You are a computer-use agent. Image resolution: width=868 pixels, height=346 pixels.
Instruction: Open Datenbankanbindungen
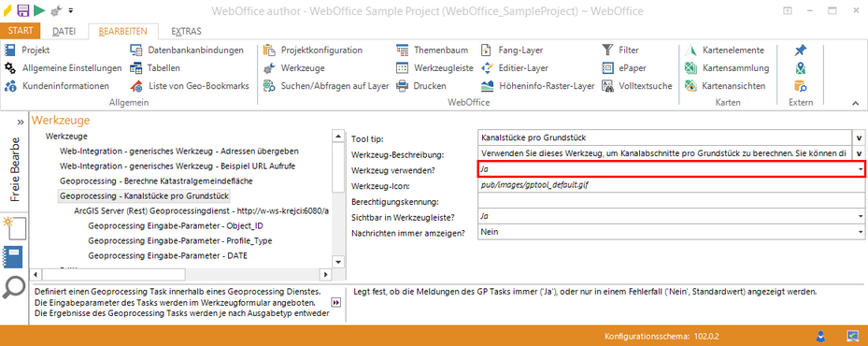(x=187, y=50)
